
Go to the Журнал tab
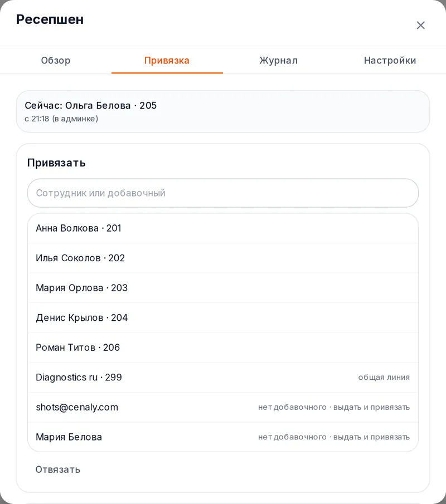coord(279,61)
